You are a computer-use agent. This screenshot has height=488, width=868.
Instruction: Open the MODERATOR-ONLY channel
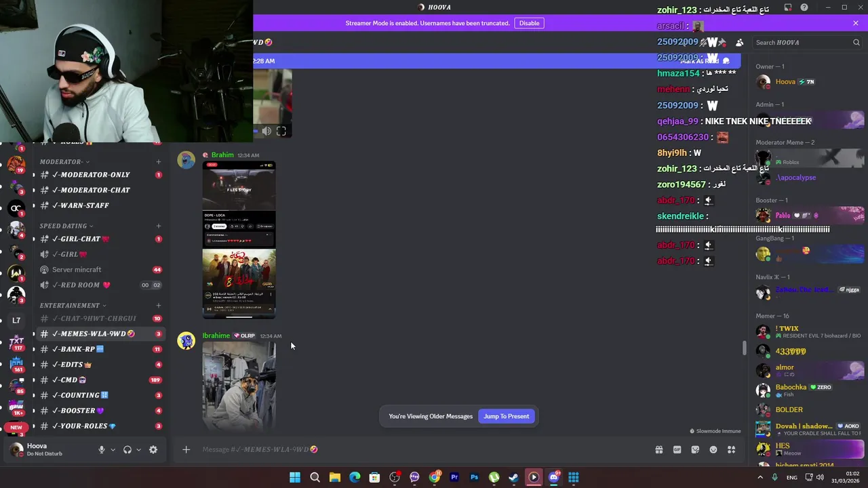pos(100,175)
